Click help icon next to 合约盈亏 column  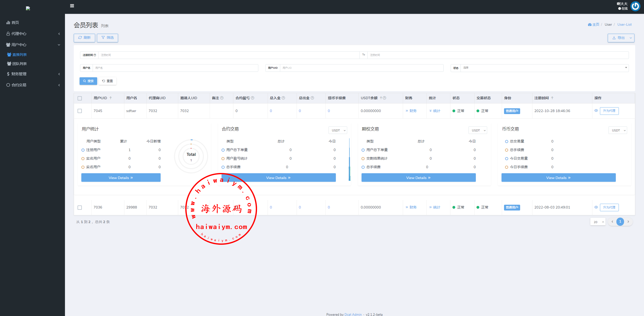point(253,98)
